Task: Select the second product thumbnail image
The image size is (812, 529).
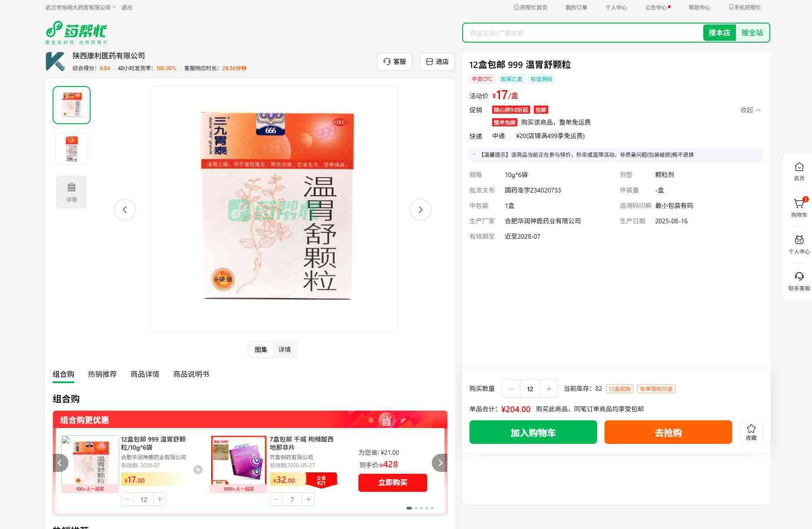Action: click(72, 149)
